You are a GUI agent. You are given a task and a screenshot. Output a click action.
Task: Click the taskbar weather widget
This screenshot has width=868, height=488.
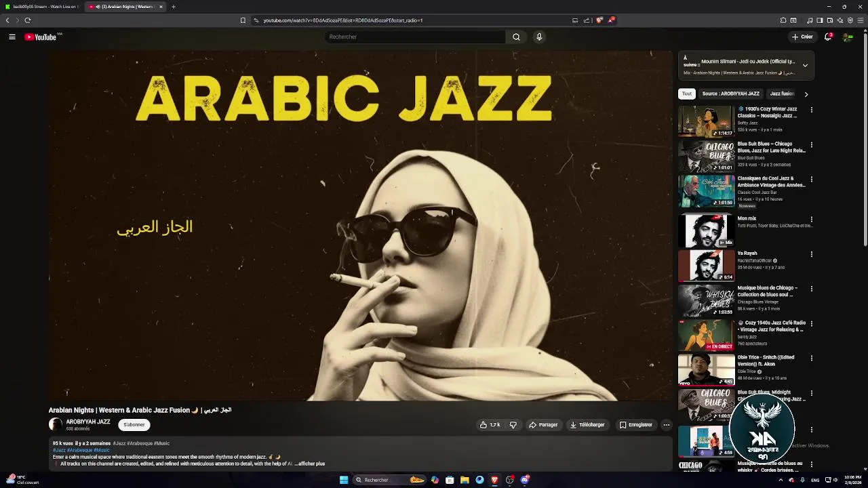coord(22,480)
